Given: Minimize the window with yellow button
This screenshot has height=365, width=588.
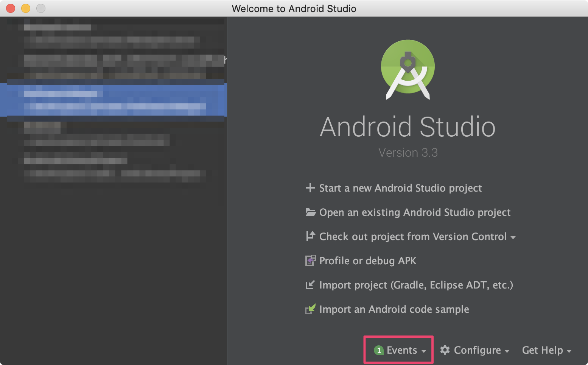Looking at the screenshot, I should coord(26,8).
